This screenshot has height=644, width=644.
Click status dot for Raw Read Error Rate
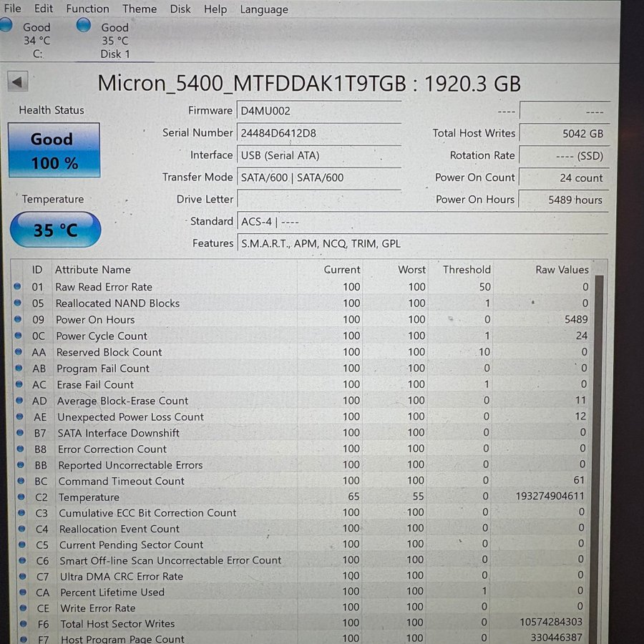coord(18,287)
